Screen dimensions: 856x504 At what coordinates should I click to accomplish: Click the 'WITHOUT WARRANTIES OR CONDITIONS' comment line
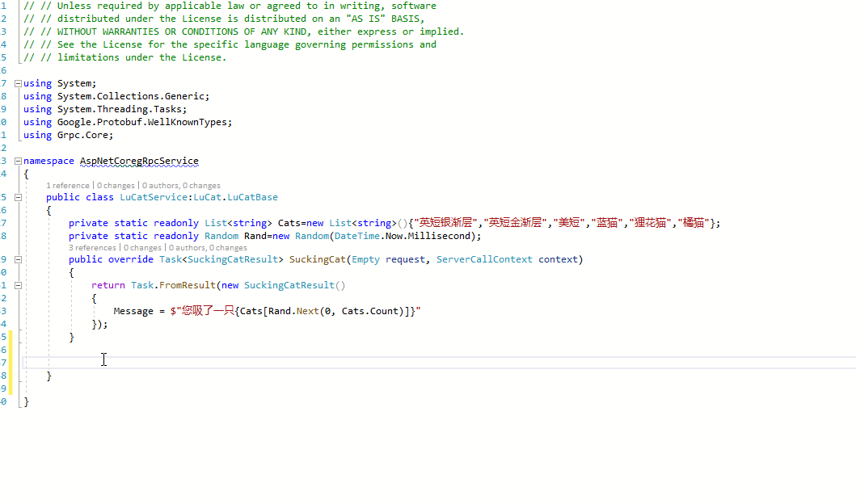244,31
